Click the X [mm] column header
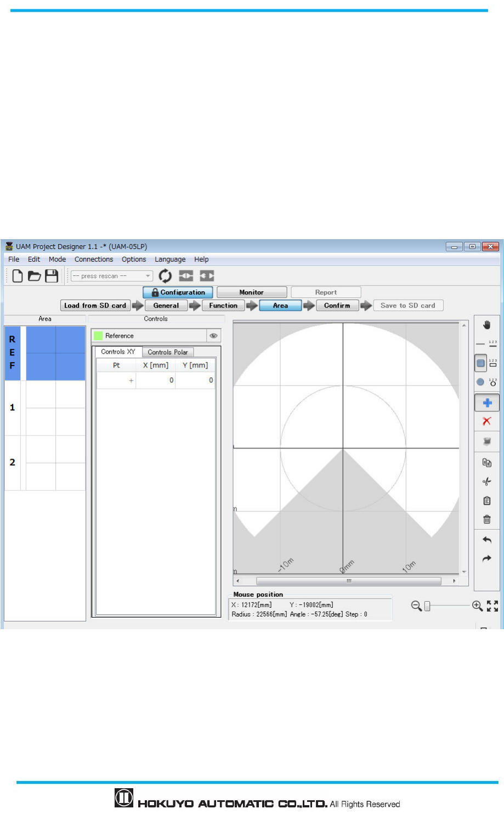Viewport: 504px width, 820px height. [x=156, y=365]
